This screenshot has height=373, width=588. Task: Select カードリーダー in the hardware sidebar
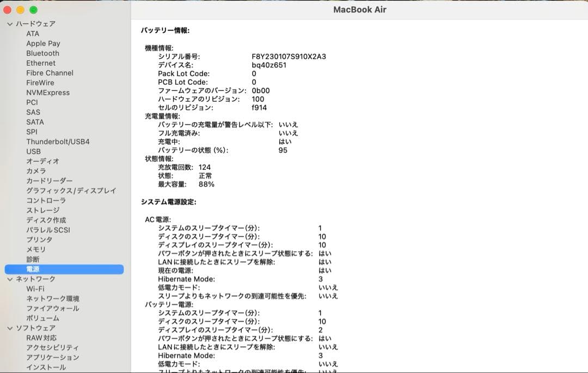(50, 180)
